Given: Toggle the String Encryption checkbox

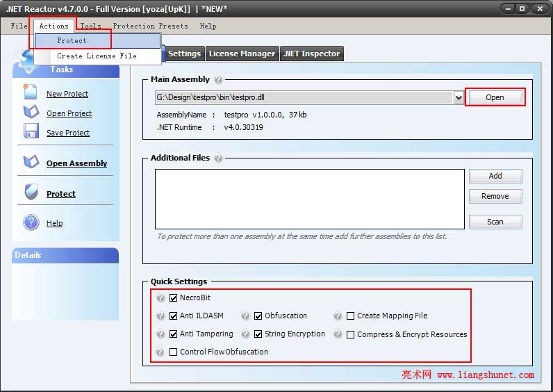Looking at the screenshot, I should [258, 334].
